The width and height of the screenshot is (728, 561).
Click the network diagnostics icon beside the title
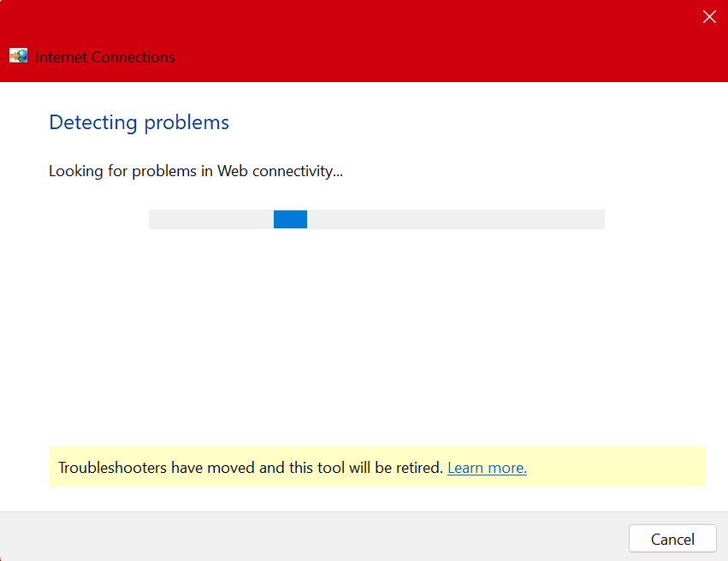pos(18,56)
